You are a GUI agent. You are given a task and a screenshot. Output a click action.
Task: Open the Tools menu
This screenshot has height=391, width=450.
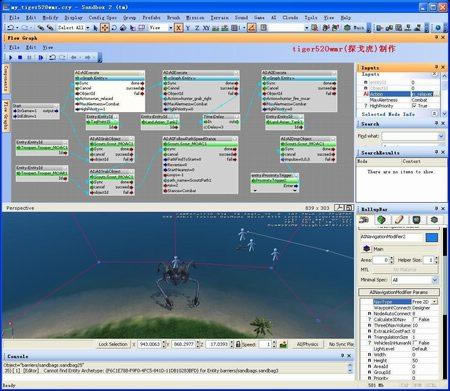311,17
